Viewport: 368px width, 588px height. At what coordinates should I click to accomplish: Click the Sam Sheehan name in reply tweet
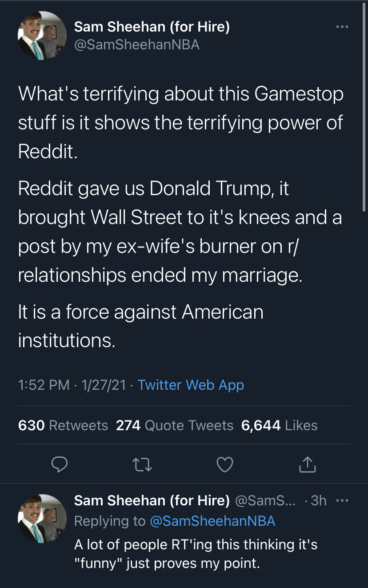[152, 500]
